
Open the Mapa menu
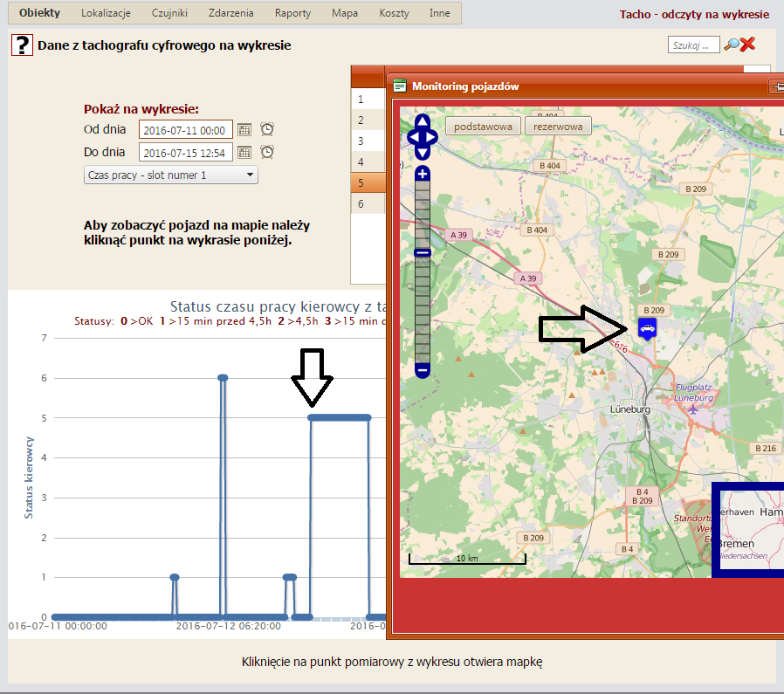345,13
